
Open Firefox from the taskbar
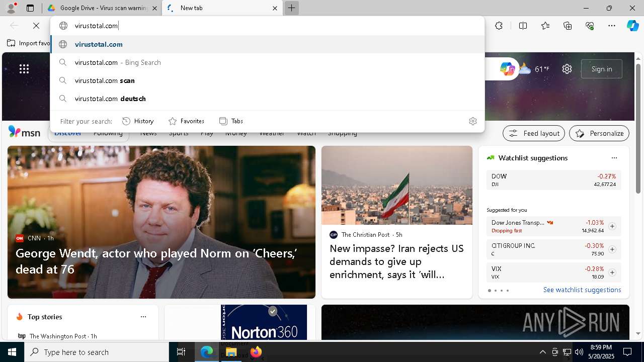coord(256,352)
